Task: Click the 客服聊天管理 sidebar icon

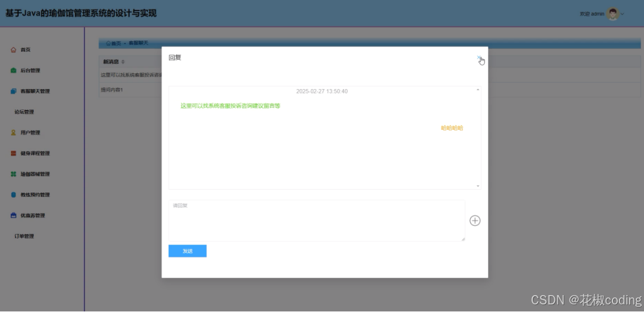Action: [13, 91]
